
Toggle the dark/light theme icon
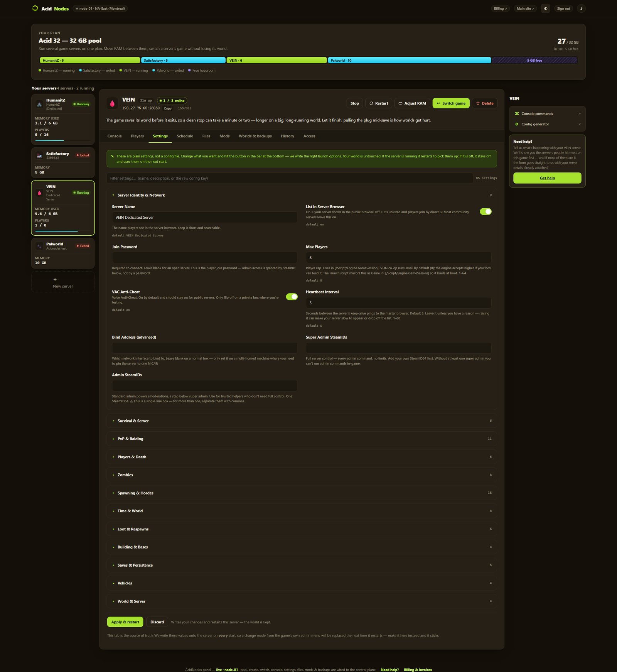tap(546, 8)
